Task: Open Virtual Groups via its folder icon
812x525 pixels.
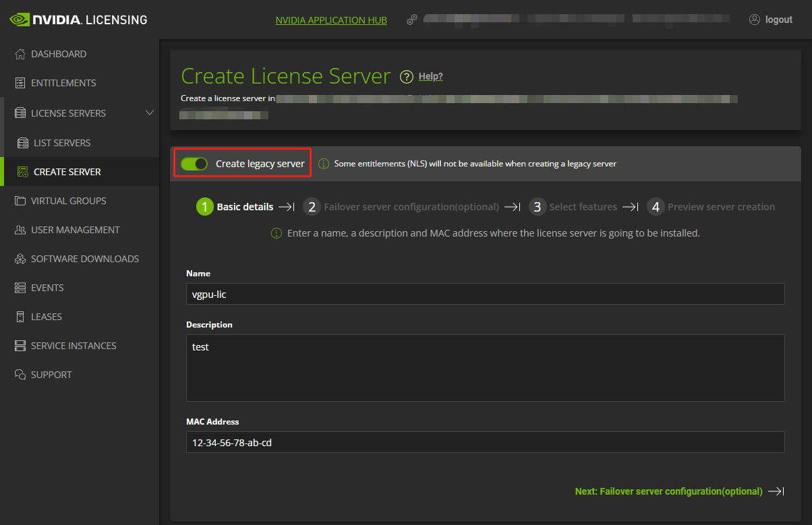Action: (20, 201)
